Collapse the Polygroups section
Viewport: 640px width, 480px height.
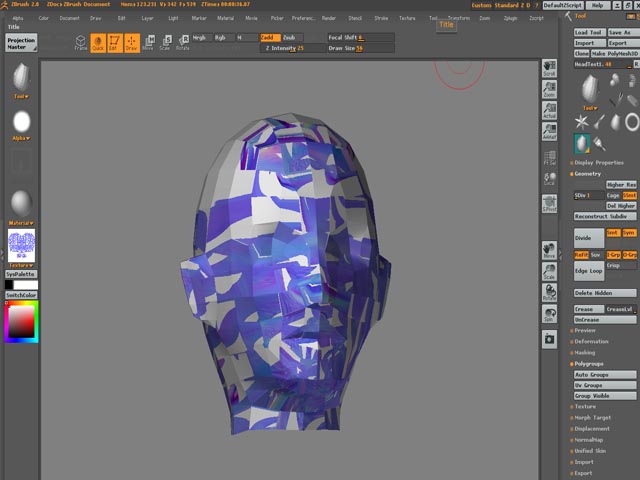click(588, 364)
